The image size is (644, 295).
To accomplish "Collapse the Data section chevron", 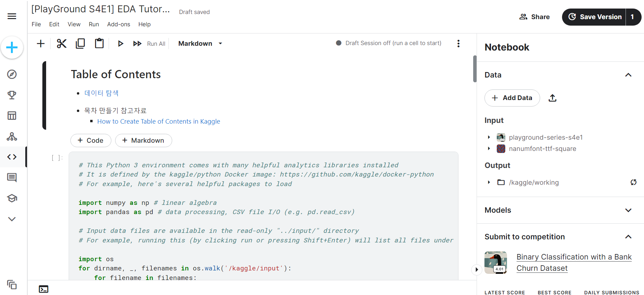I will [x=628, y=75].
